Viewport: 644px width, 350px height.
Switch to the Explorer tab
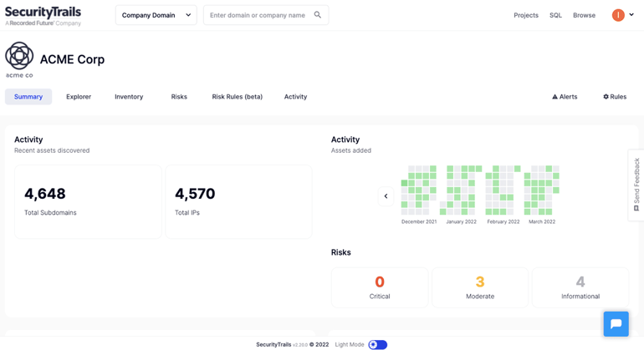click(79, 97)
